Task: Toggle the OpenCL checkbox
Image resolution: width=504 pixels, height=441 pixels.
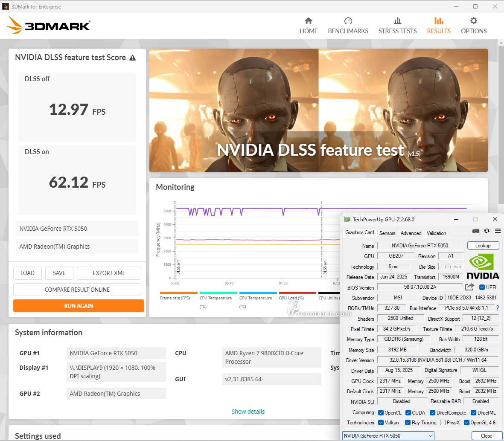Action: click(x=381, y=413)
